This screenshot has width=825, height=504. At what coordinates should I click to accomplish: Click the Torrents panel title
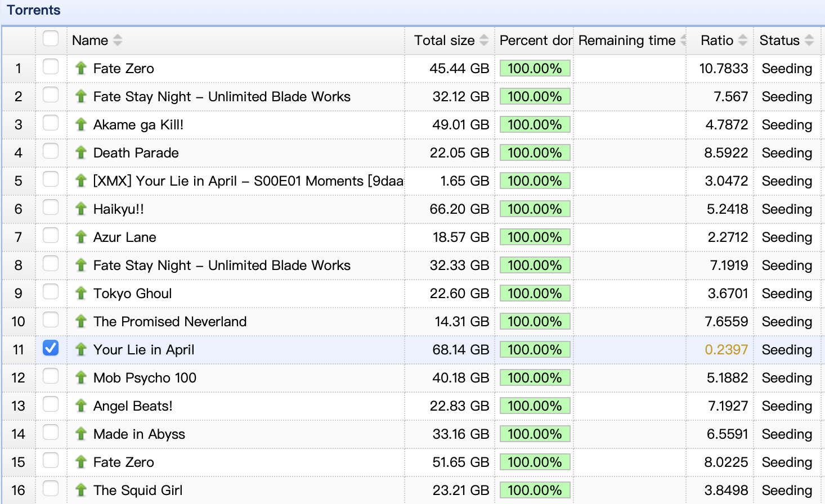click(34, 10)
